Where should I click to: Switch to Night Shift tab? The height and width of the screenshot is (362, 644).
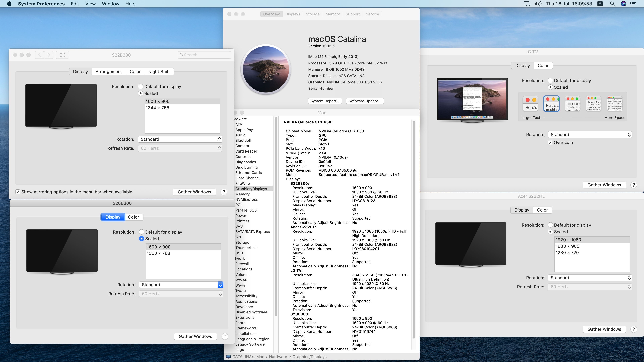click(x=159, y=71)
